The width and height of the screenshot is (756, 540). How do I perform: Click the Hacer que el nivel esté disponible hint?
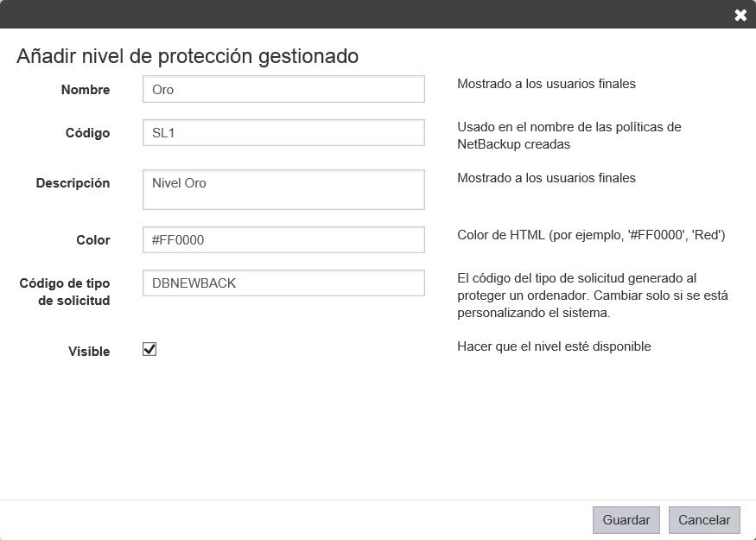coord(554,346)
